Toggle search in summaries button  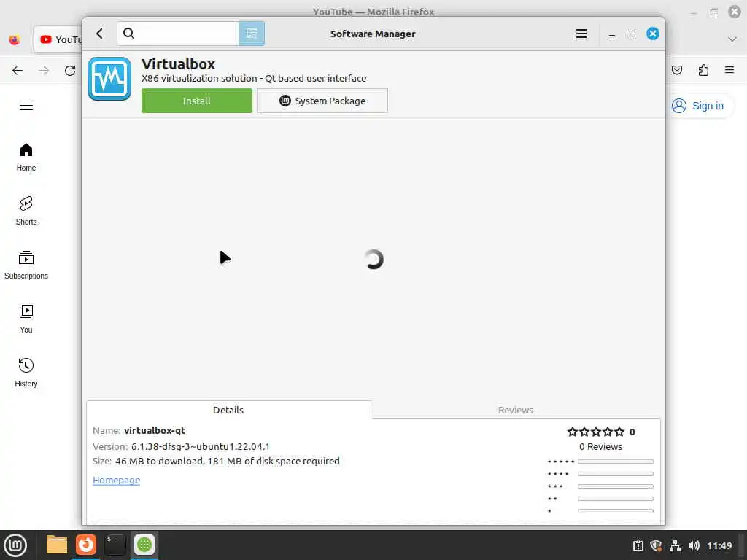point(252,34)
